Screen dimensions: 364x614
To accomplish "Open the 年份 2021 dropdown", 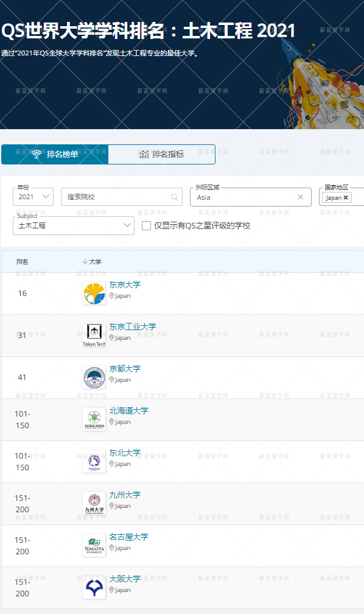I will [x=33, y=197].
